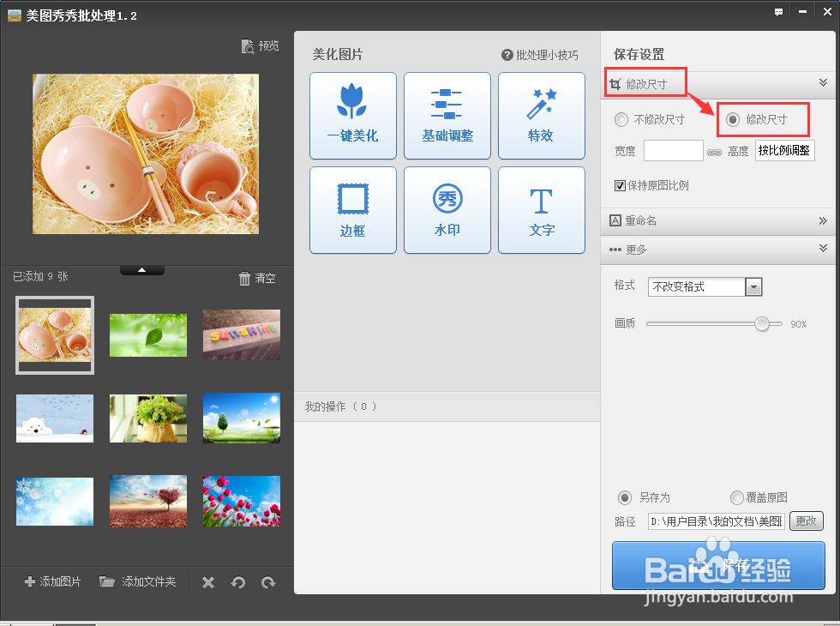
Task: Collapse the 修改尺寸 resize section
Action: [822, 82]
